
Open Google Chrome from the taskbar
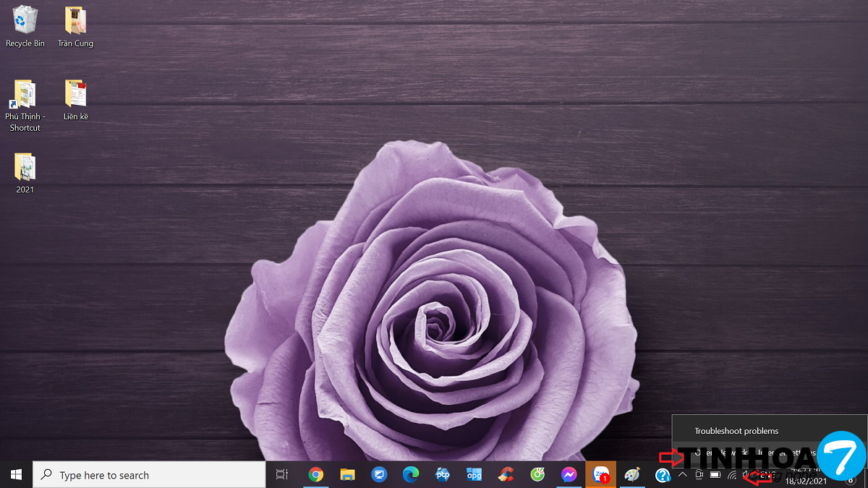315,475
